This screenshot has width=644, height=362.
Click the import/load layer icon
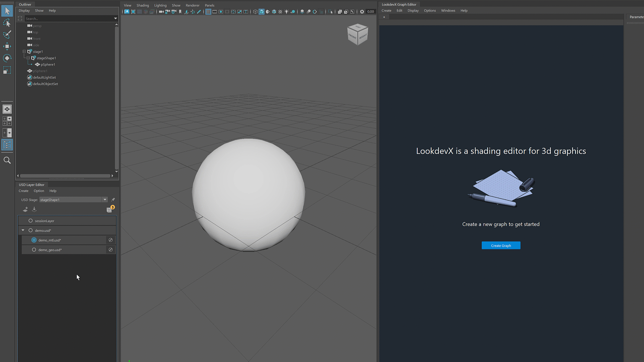(x=34, y=209)
